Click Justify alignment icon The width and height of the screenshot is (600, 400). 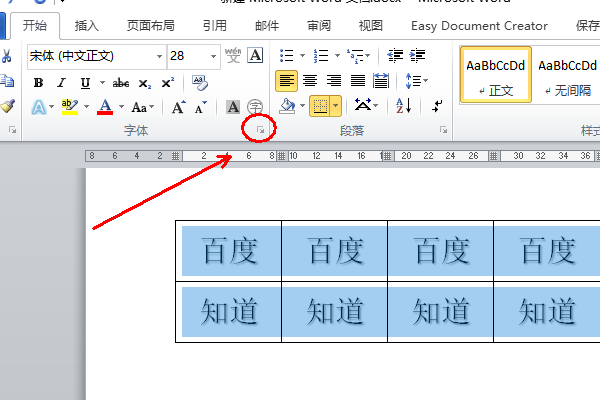point(358,81)
